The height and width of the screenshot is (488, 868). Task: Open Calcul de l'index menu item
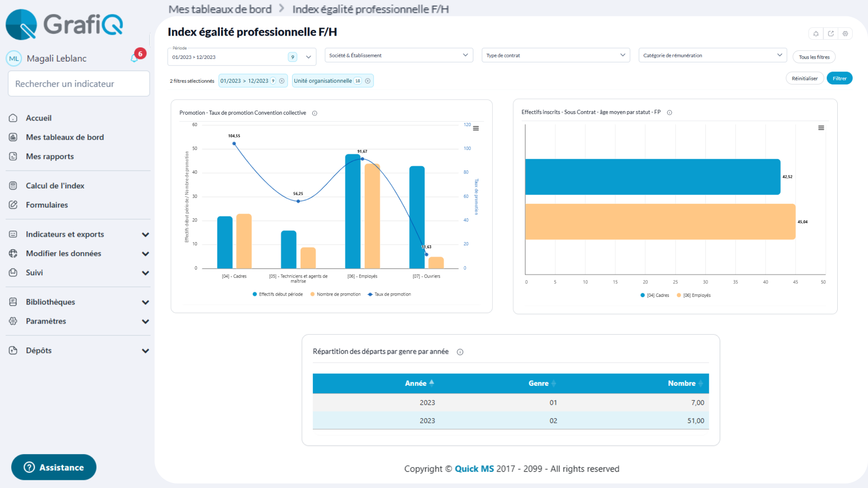tap(55, 186)
